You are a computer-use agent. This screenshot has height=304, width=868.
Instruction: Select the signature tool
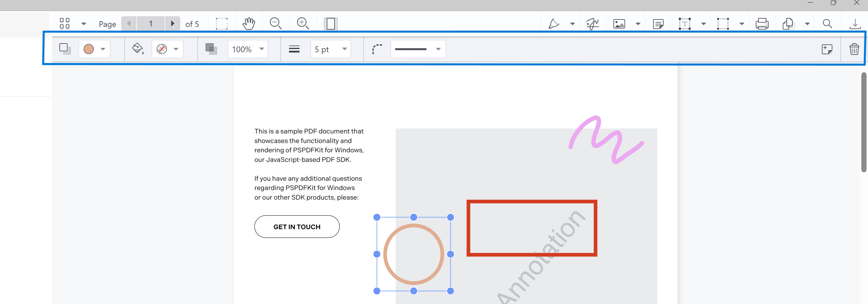[x=592, y=23]
